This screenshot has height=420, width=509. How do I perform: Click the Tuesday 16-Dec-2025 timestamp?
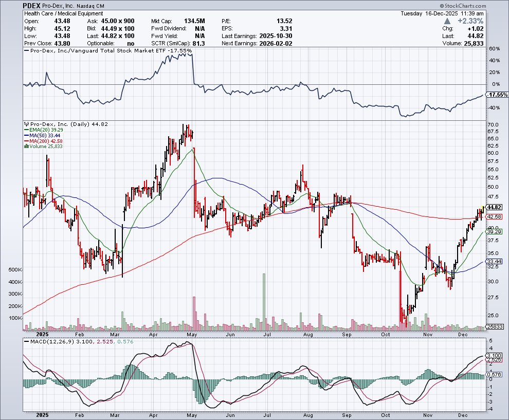pyautogui.click(x=442, y=14)
